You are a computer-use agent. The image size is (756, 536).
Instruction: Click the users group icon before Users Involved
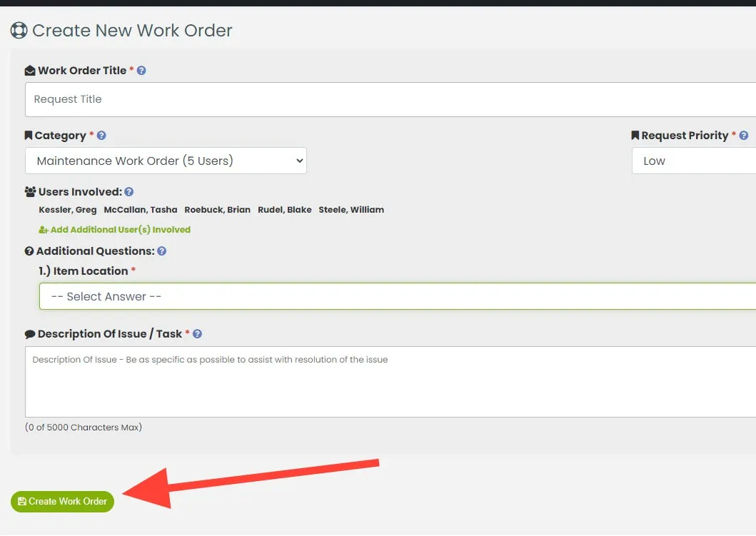point(31,192)
